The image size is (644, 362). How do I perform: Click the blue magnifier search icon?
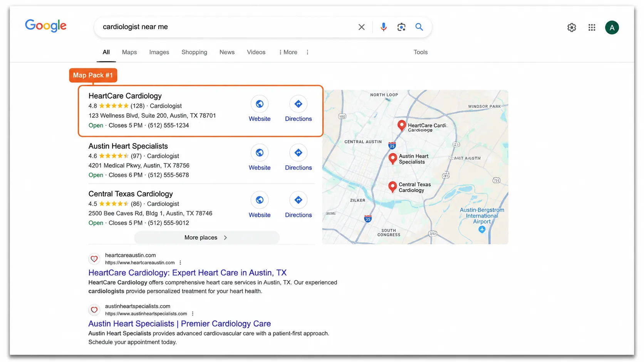pyautogui.click(x=419, y=27)
